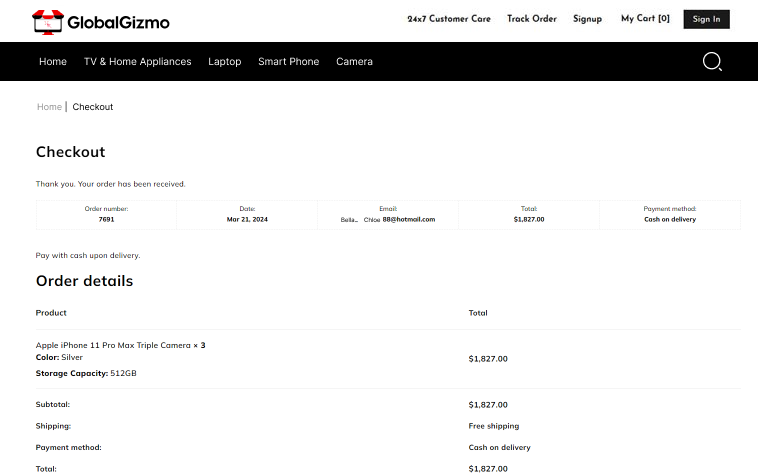Click Cash on delivery in the order summary box
Screen dimensions: 758x473
pos(669,219)
